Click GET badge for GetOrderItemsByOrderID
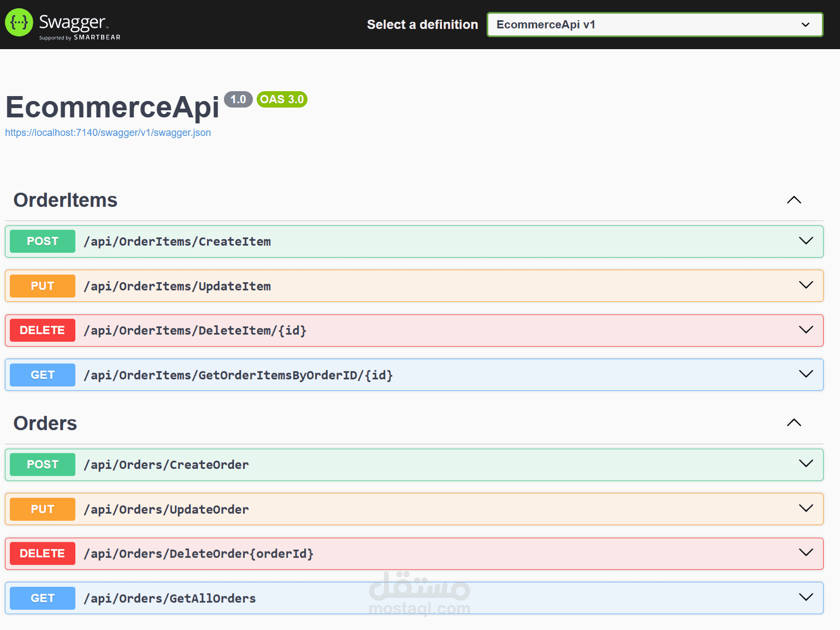 point(43,375)
